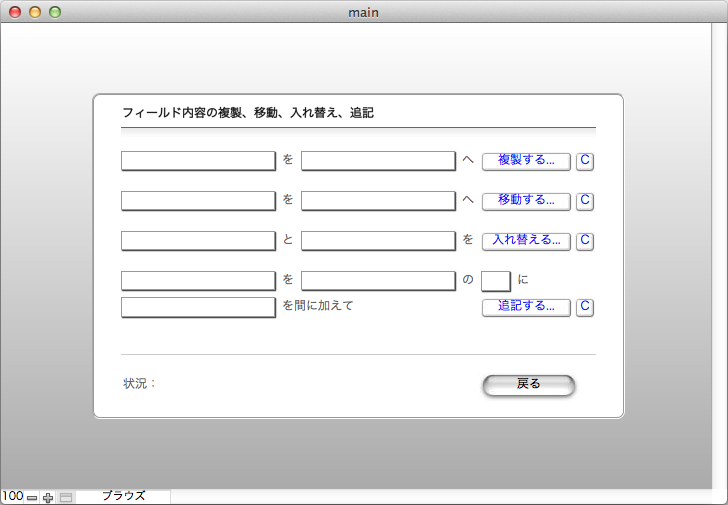The image size is (728, 505).
Task: Clear the 入れ替える row with C button
Action: [x=585, y=241]
